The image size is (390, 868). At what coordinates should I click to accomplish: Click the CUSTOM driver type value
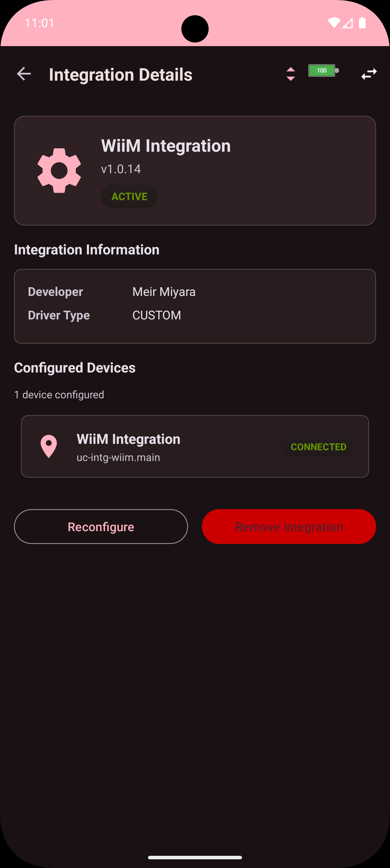[x=157, y=315]
